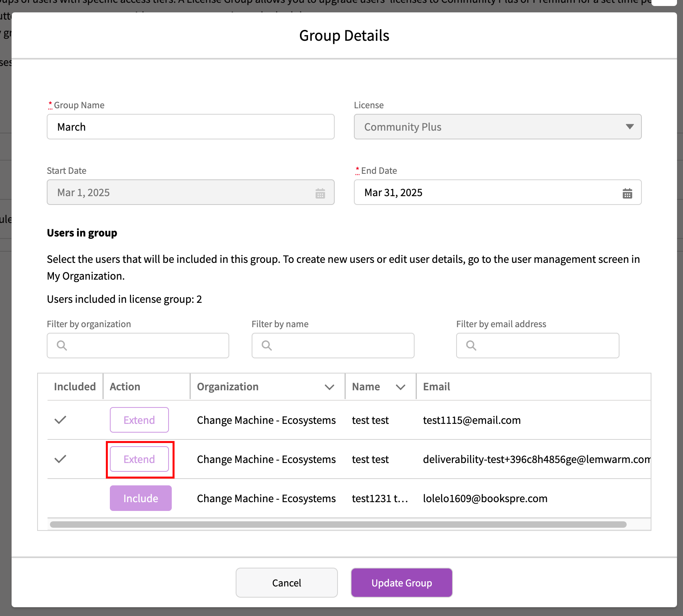Click included checkmark for test1115@email.com
Image resolution: width=683 pixels, height=616 pixels.
[60, 420]
